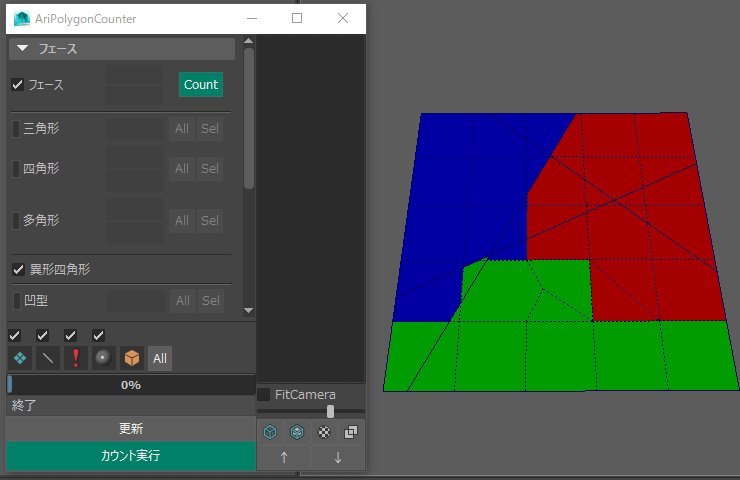Toggle the 四角形 checkbox
Image resolution: width=740 pixels, height=480 pixels.
(x=16, y=168)
